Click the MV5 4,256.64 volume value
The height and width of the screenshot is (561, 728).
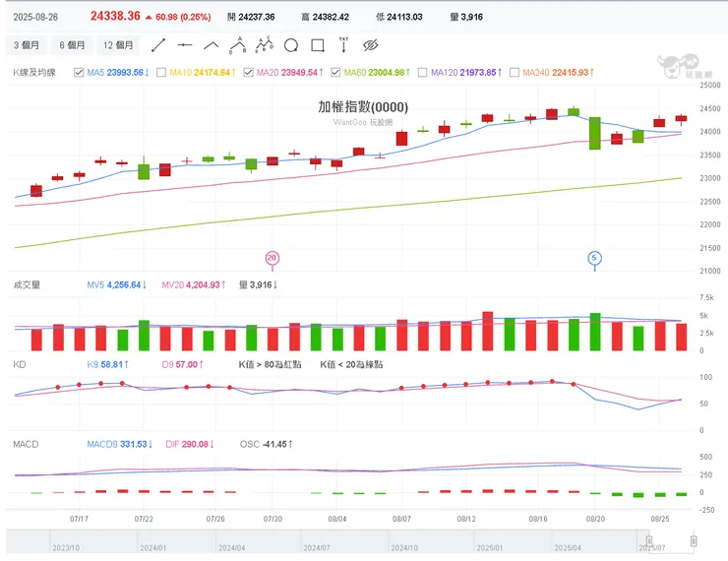(116, 284)
